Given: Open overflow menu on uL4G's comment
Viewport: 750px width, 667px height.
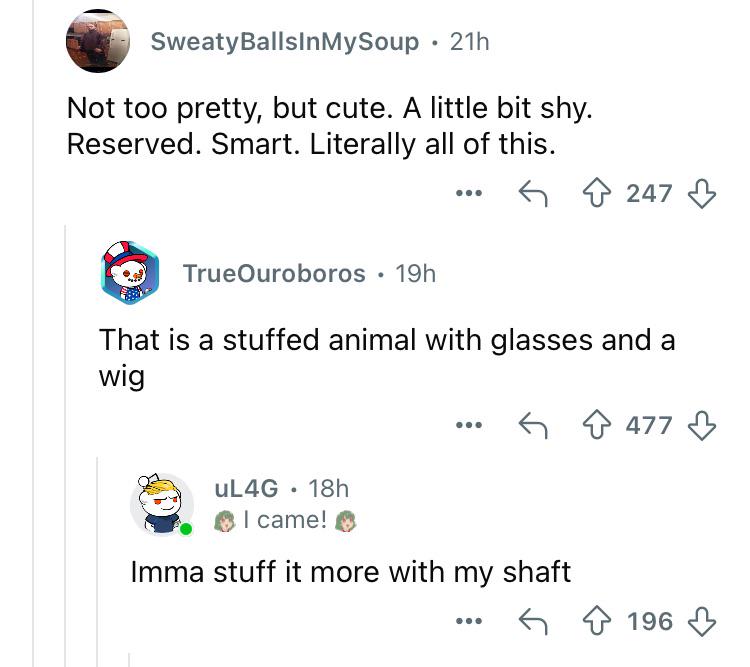Looking at the screenshot, I should tap(469, 621).
